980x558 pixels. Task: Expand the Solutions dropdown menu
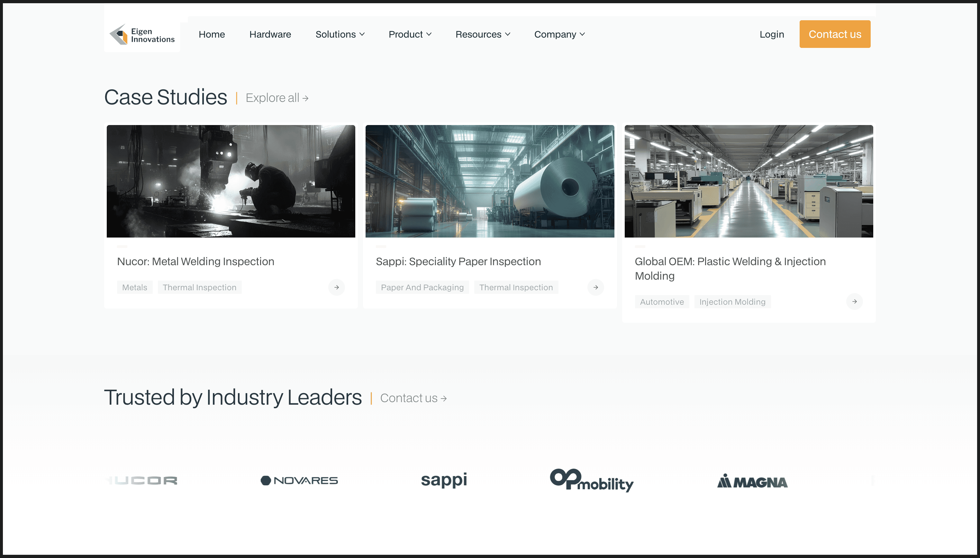point(340,34)
